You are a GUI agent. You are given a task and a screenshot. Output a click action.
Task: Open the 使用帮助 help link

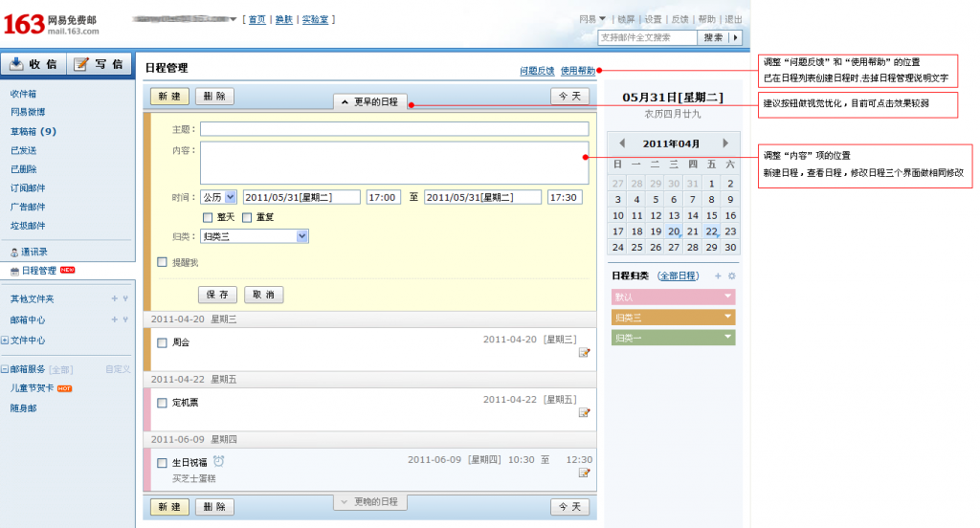tap(577, 71)
